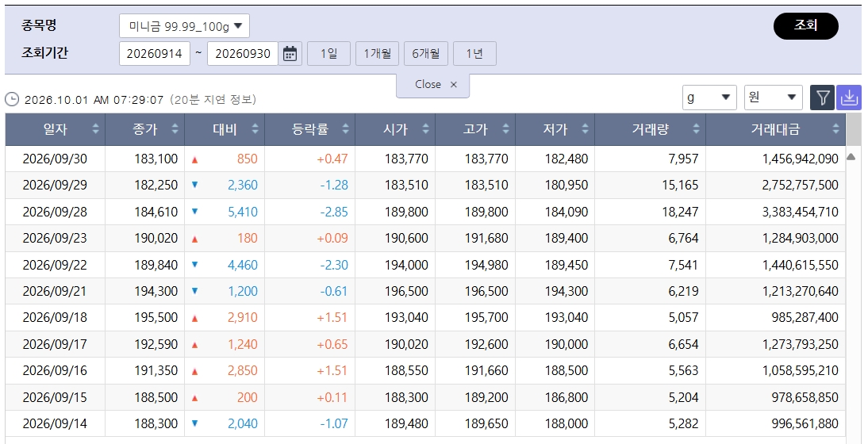Select the date cell 2026/09/23
This screenshot has height=444, width=868.
(55, 239)
